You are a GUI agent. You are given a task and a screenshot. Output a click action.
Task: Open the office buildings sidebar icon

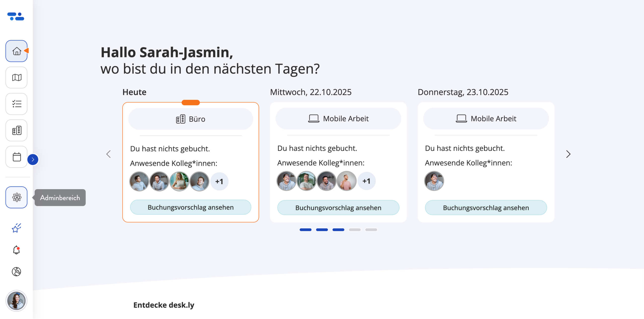pyautogui.click(x=17, y=130)
